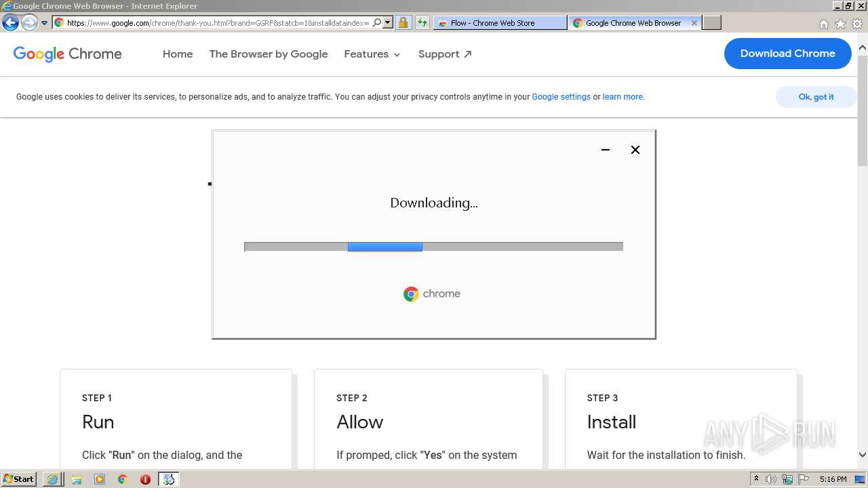Screen dimensions: 868x488
Task: Click the Download Chrome button
Action: [x=787, y=54]
